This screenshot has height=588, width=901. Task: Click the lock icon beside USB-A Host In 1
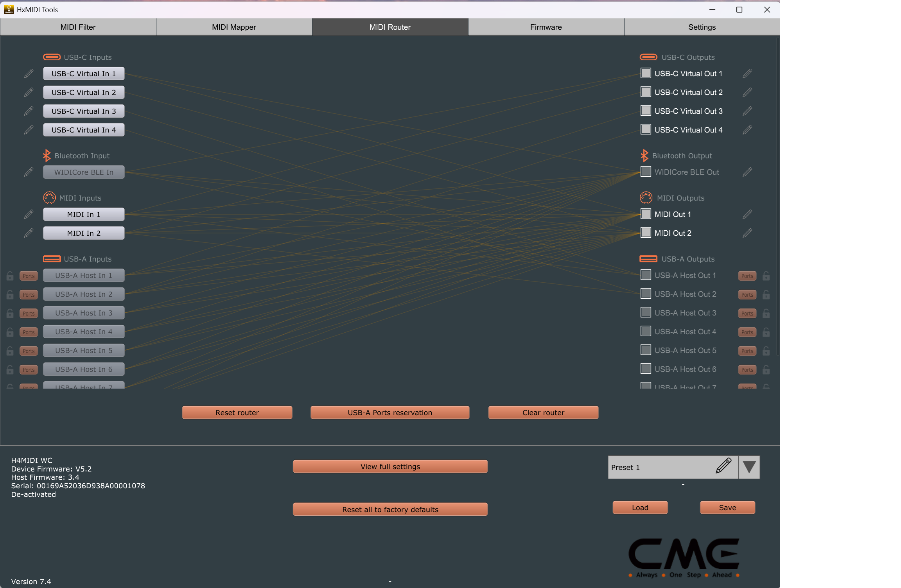(10, 276)
